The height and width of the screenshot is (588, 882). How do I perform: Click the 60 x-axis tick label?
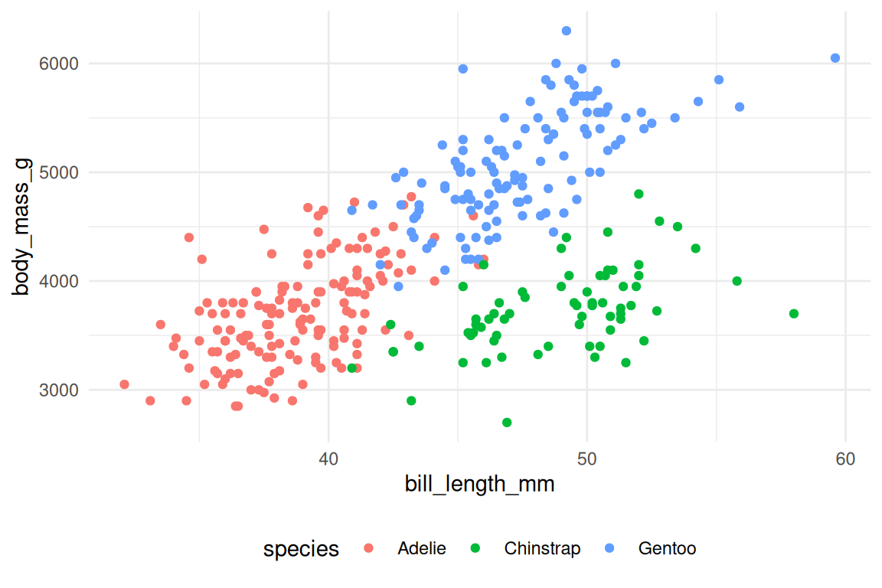[845, 459]
